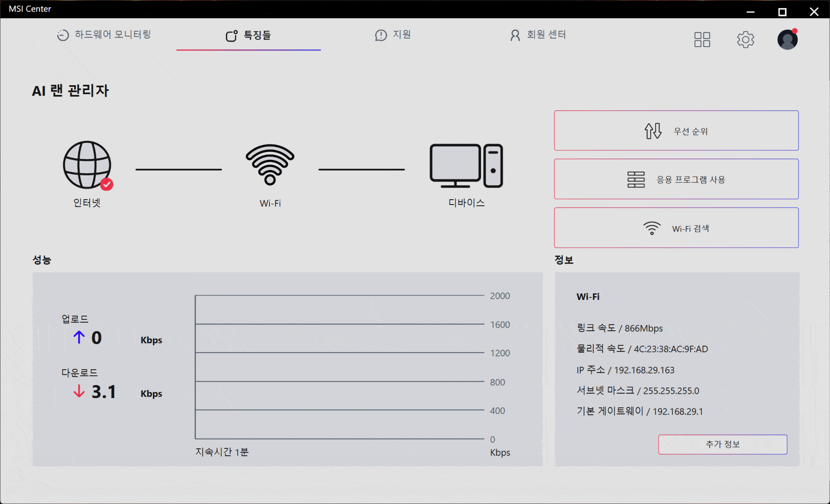
Task: Click the Wi-Fi 검색 button
Action: click(x=676, y=228)
